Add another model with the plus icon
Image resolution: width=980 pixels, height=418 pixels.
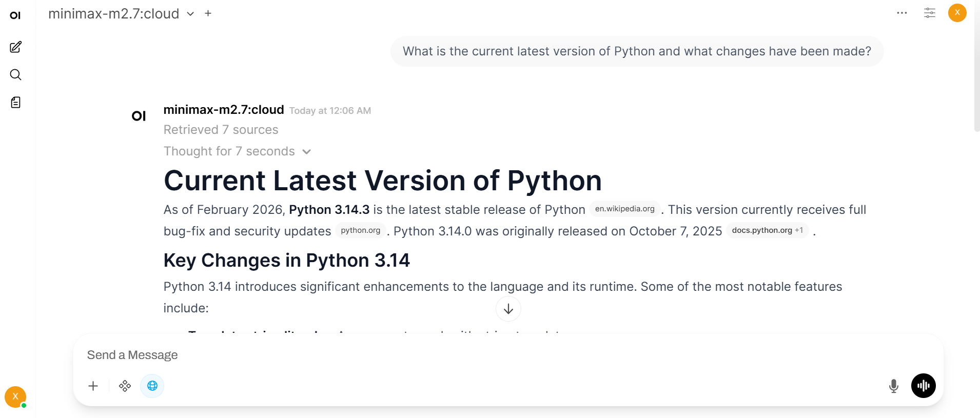208,13
